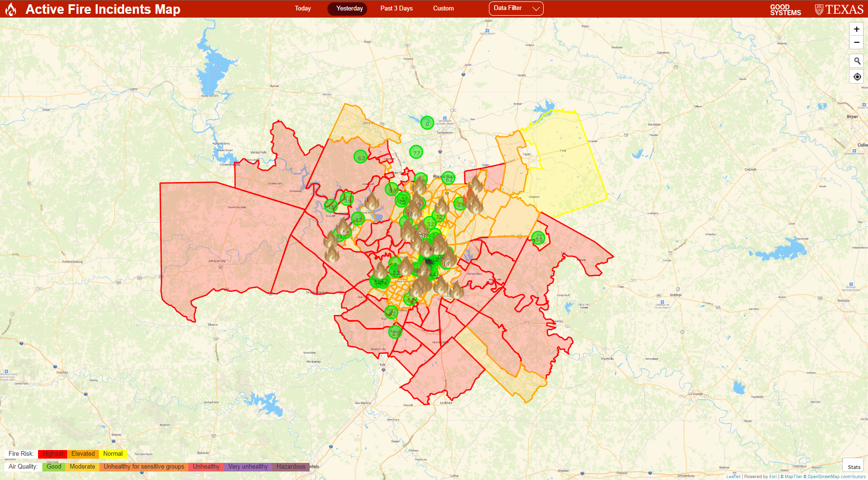Open the map search magnifier tool
The height and width of the screenshot is (480, 868).
coord(857,61)
